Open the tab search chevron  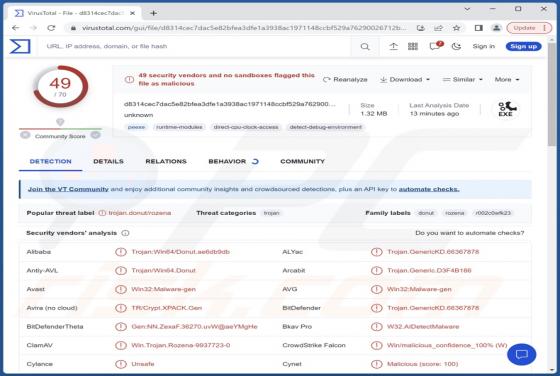coord(467,9)
